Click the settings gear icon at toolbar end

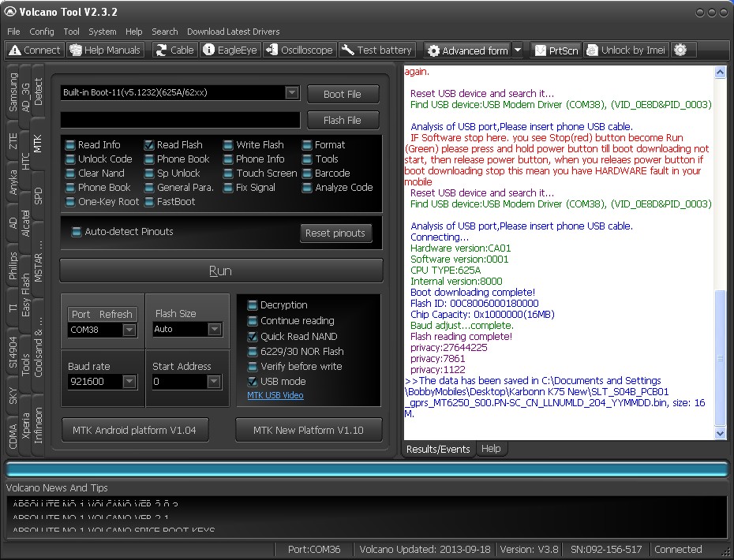pyautogui.click(x=680, y=50)
